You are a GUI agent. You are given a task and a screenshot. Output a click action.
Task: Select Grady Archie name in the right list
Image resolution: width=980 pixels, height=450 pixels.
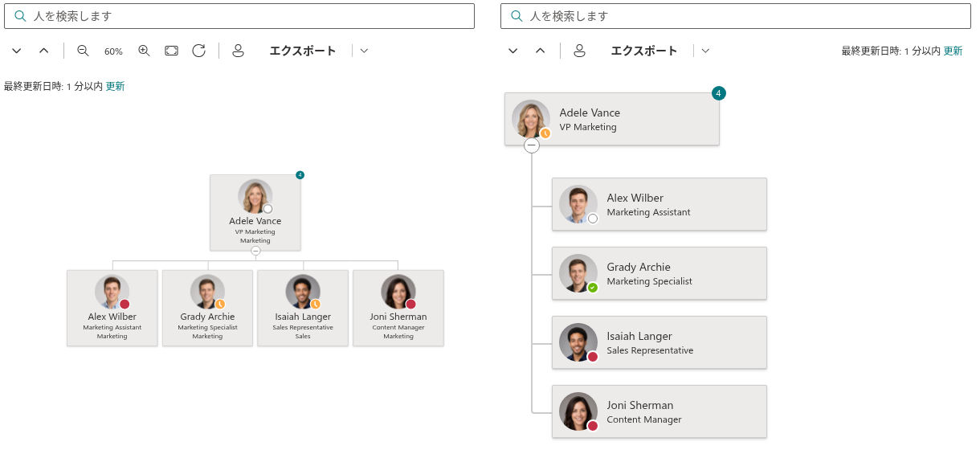click(x=639, y=267)
